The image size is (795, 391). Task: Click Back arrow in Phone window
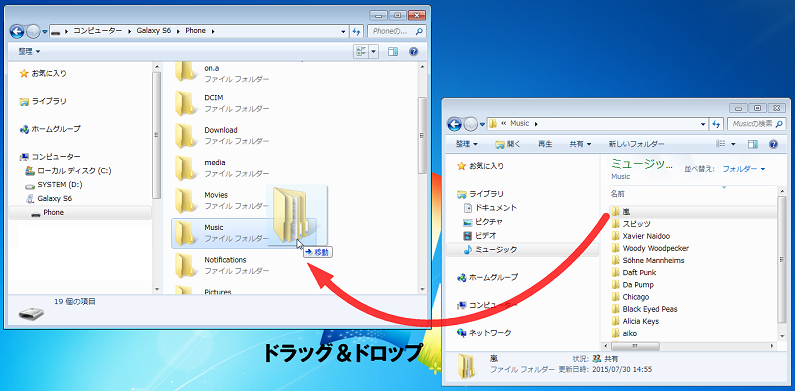click(17, 31)
